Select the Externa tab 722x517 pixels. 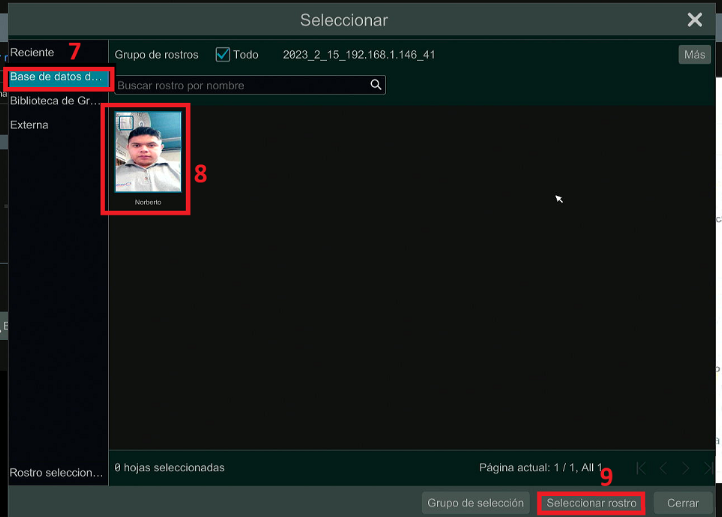(x=30, y=125)
